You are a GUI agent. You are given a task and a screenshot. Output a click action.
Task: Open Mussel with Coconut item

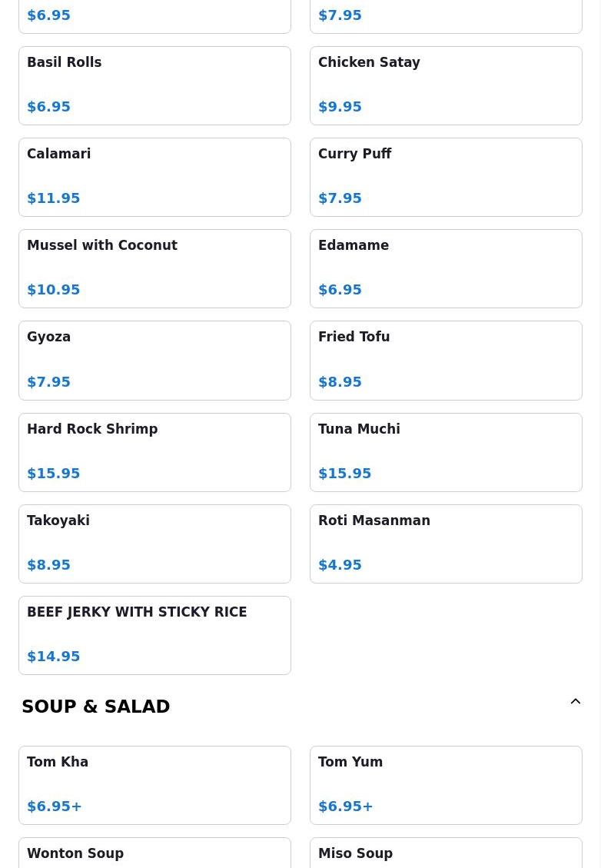click(154, 268)
